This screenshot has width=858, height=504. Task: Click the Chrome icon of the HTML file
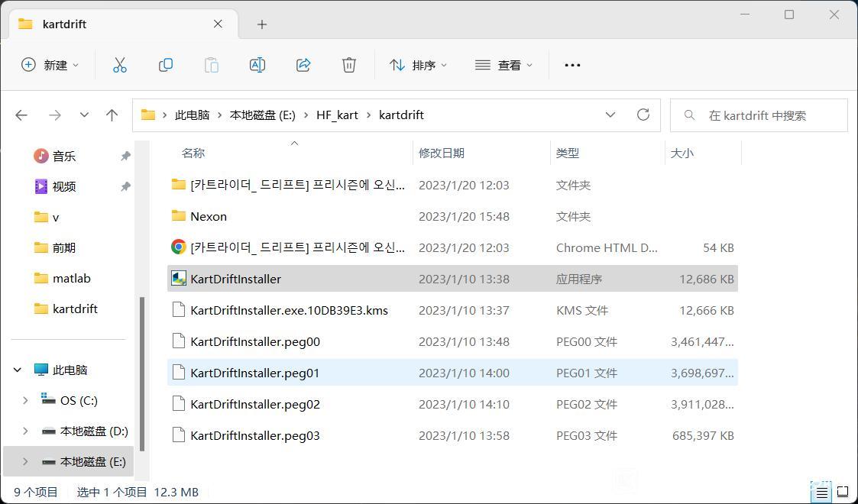[x=178, y=247]
